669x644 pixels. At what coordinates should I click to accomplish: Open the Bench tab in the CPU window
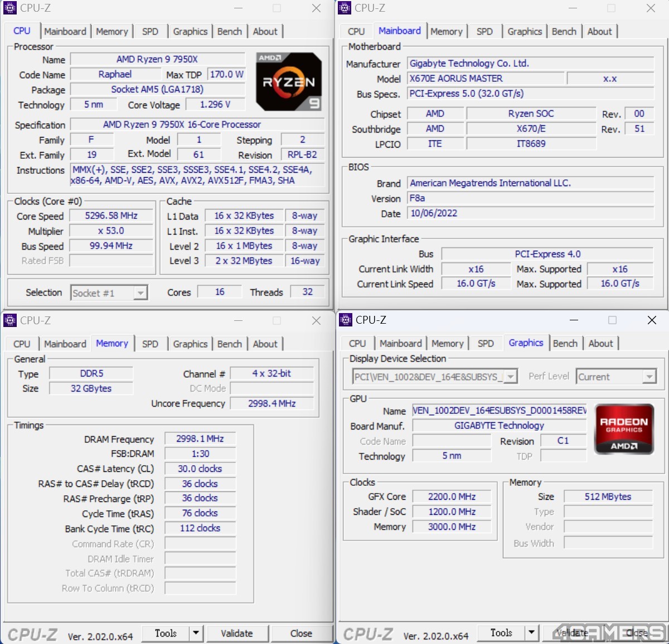(230, 32)
